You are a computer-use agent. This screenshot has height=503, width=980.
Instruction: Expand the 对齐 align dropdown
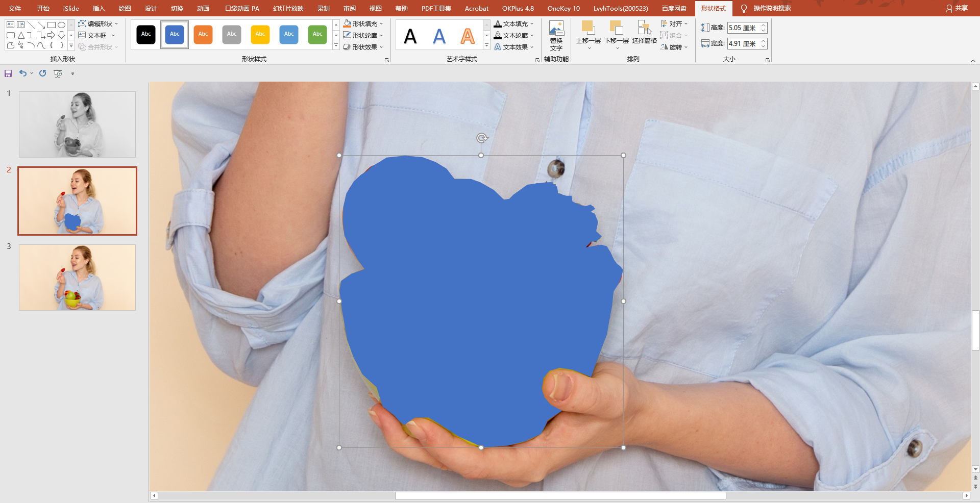(x=674, y=23)
